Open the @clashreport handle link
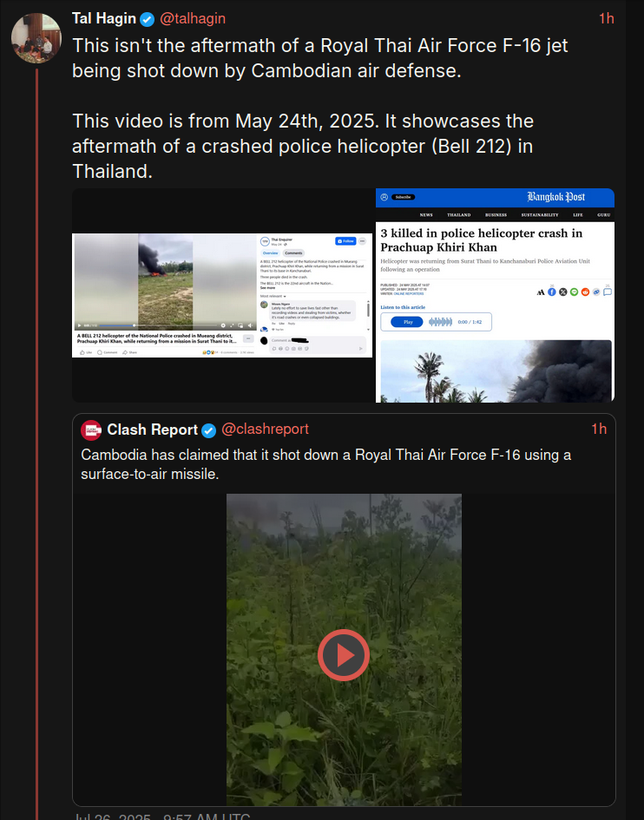The height and width of the screenshot is (820, 644). pos(265,430)
